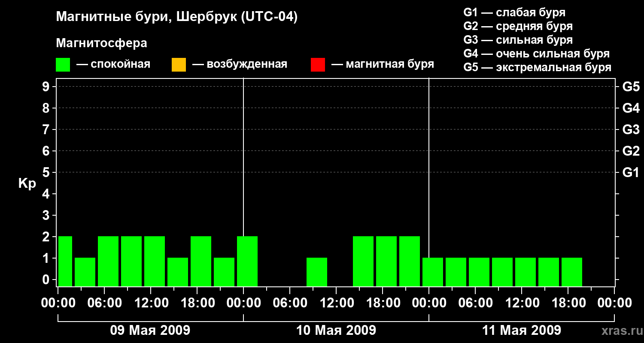The image size is (644, 343).
Task: Click the bar covering 12:00 on 11 May
Action: 526,272
